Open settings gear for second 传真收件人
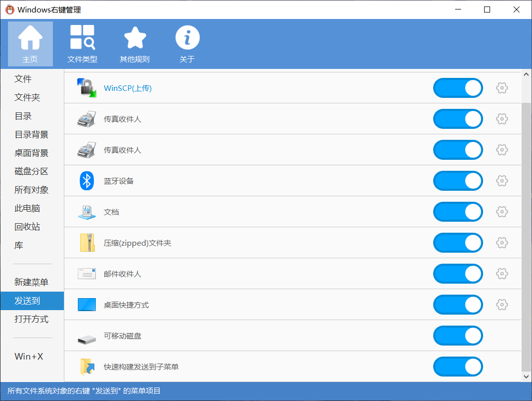Screen dimensions: 532x401 pyautogui.click(x=502, y=150)
